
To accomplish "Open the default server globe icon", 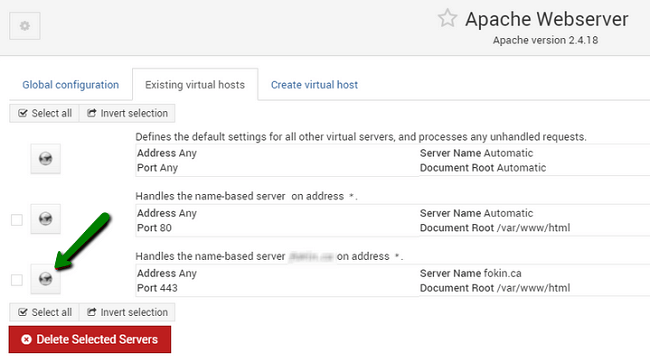I will click(x=46, y=158).
